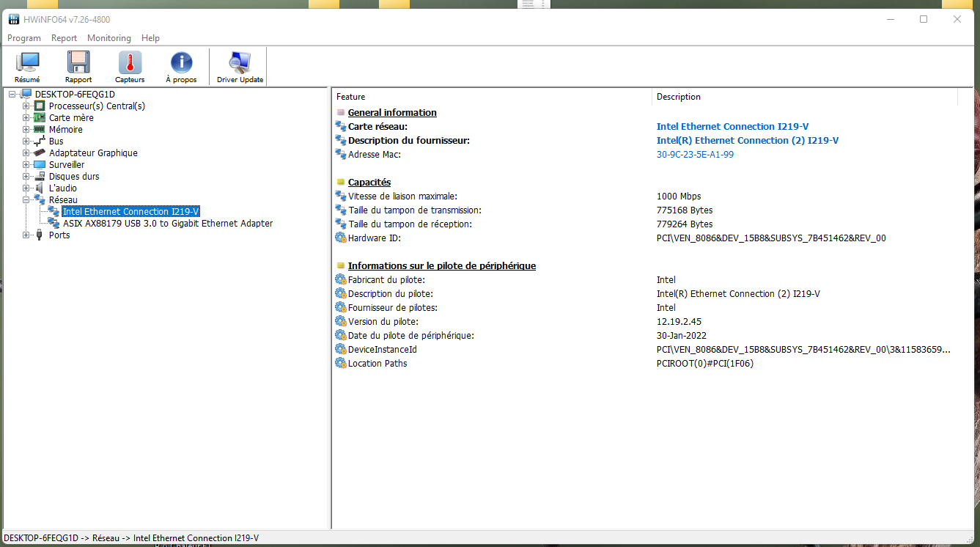The height and width of the screenshot is (547, 980).
Task: Collapse the DESKTOP-6FEQG1D root node
Action: [12, 94]
